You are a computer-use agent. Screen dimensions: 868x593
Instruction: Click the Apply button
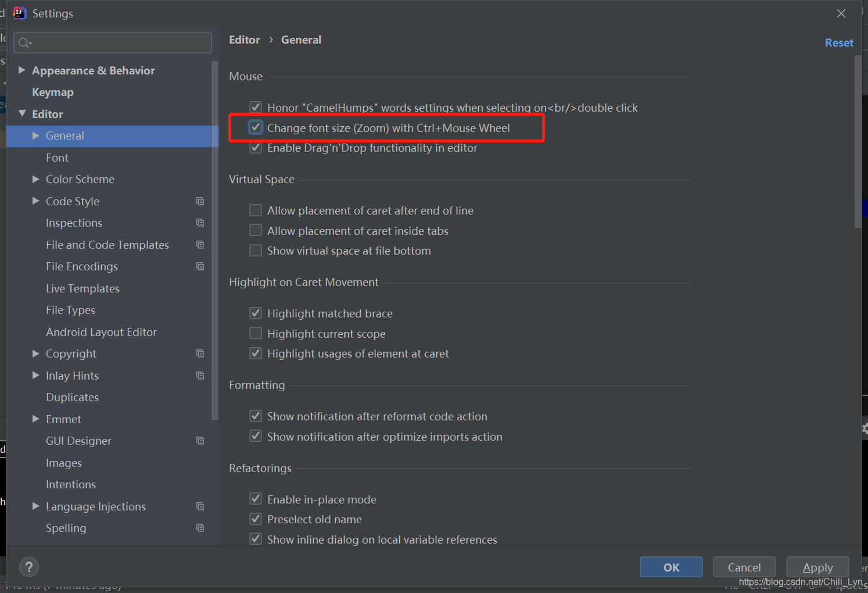[x=817, y=567]
